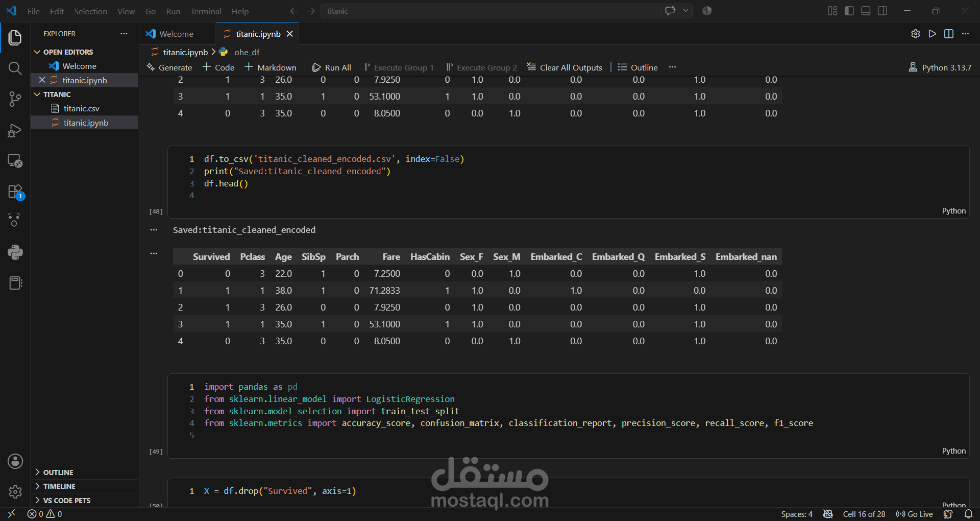This screenshot has height=521, width=980.
Task: Open notebook settings gear icon
Action: point(916,34)
